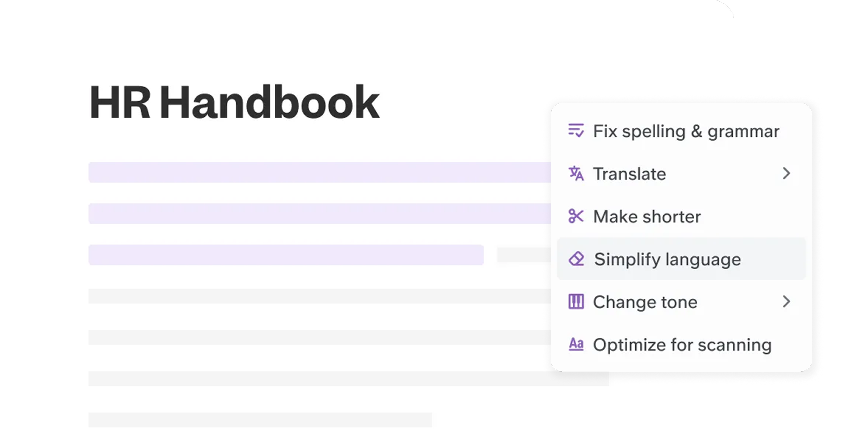868x442 pixels.
Task: Open the Change tone option
Action: click(x=645, y=302)
